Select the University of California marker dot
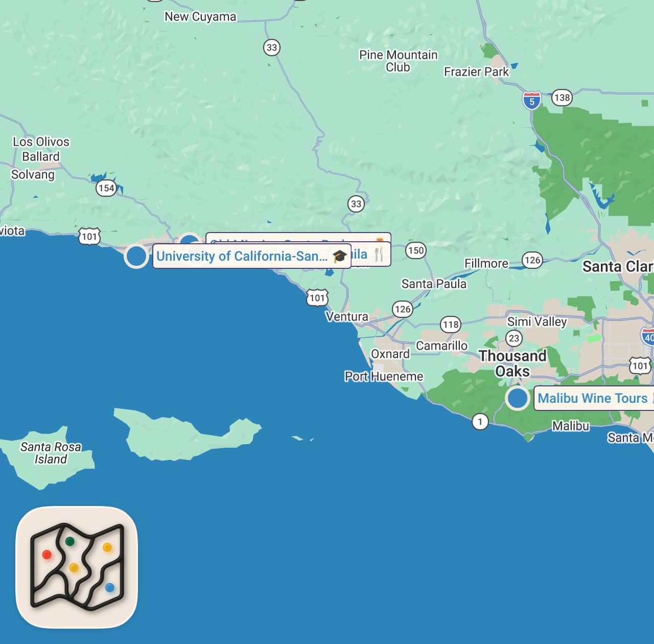This screenshot has width=654, height=644. 136,256
